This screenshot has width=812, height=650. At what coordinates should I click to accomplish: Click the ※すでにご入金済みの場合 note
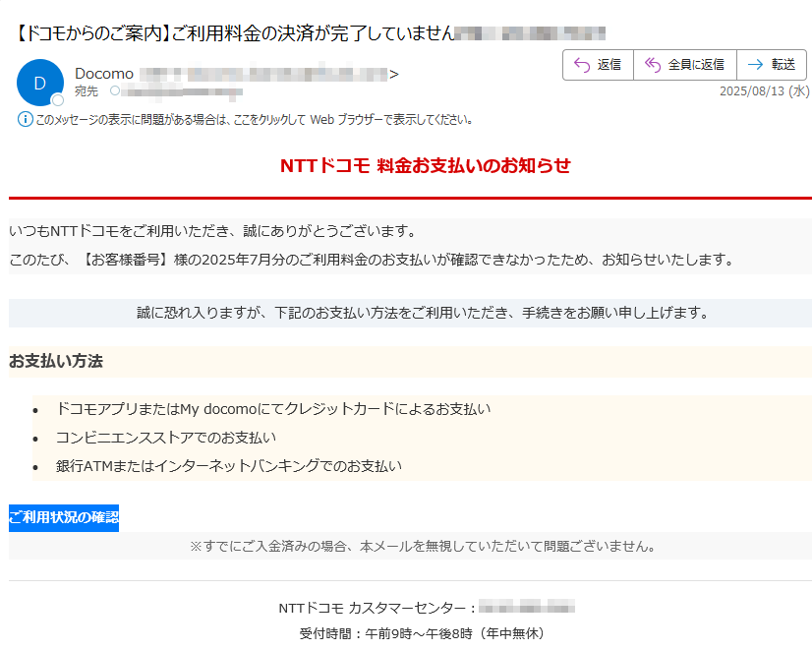click(423, 546)
